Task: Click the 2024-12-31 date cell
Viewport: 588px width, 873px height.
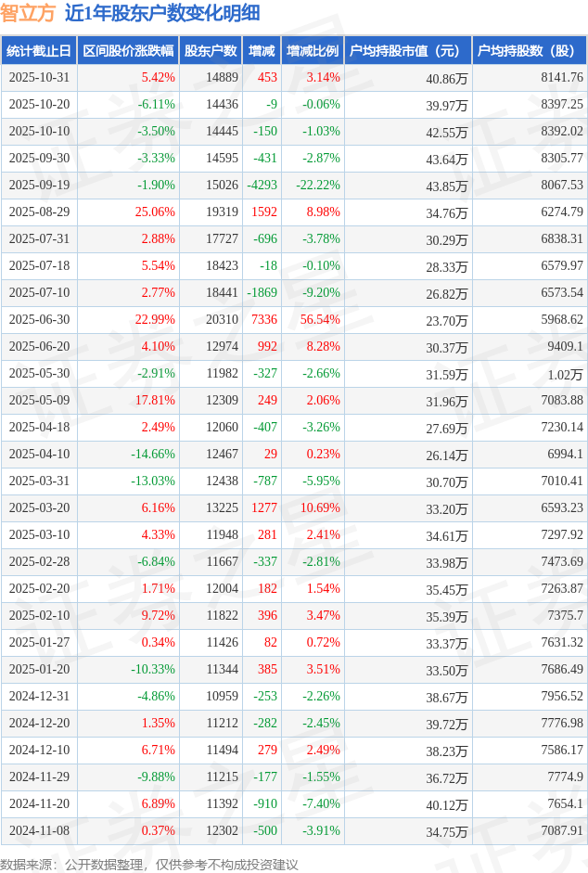Action: pos(39,697)
